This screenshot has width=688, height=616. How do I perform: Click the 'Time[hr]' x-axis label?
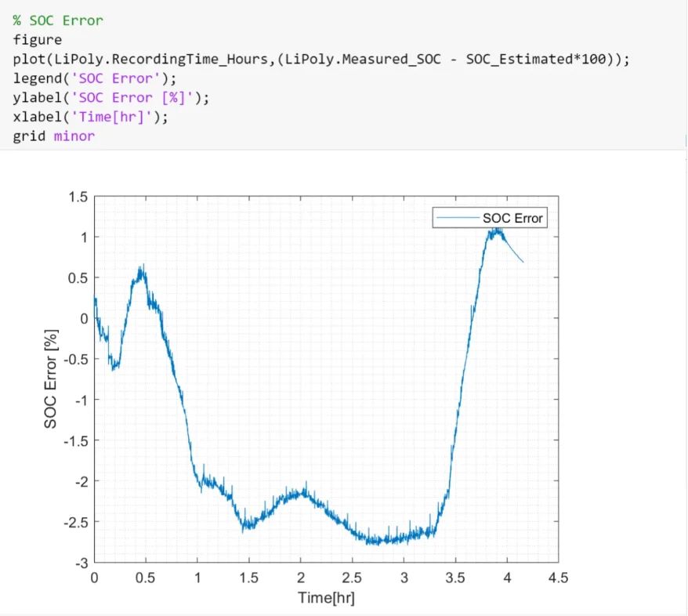point(326,597)
